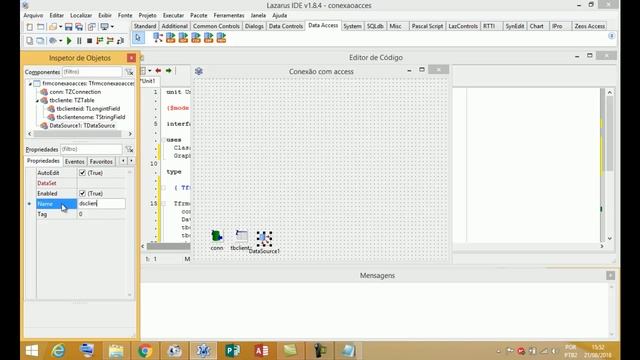The width and height of the screenshot is (640, 360).
Task: Select the conn component on the form designer
Action: (217, 236)
